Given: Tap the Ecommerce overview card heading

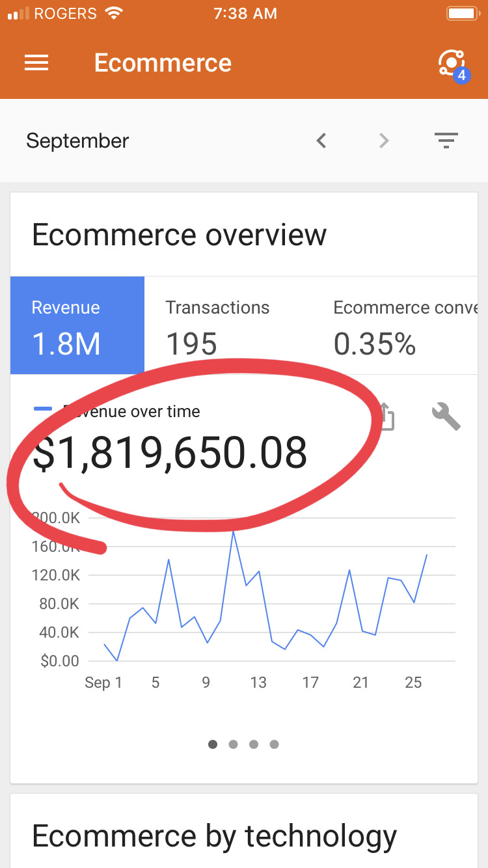Looking at the screenshot, I should coord(179,234).
